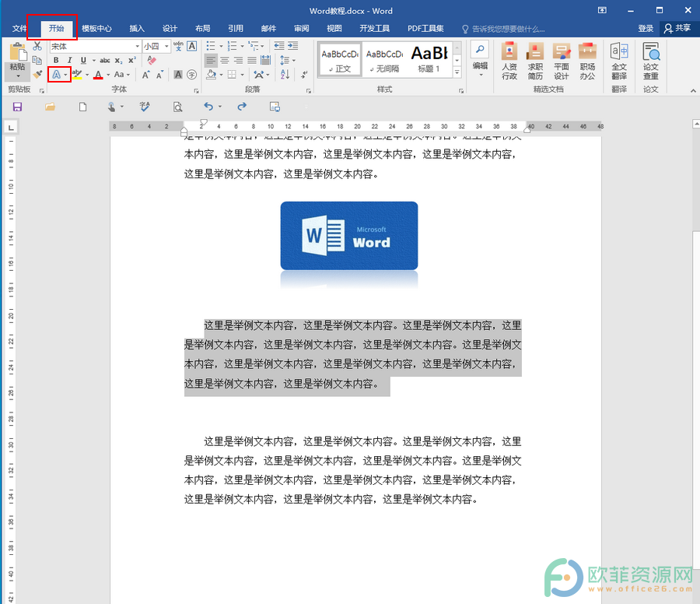Apply the yellow text highlight color
700x604 pixels.
77,75
